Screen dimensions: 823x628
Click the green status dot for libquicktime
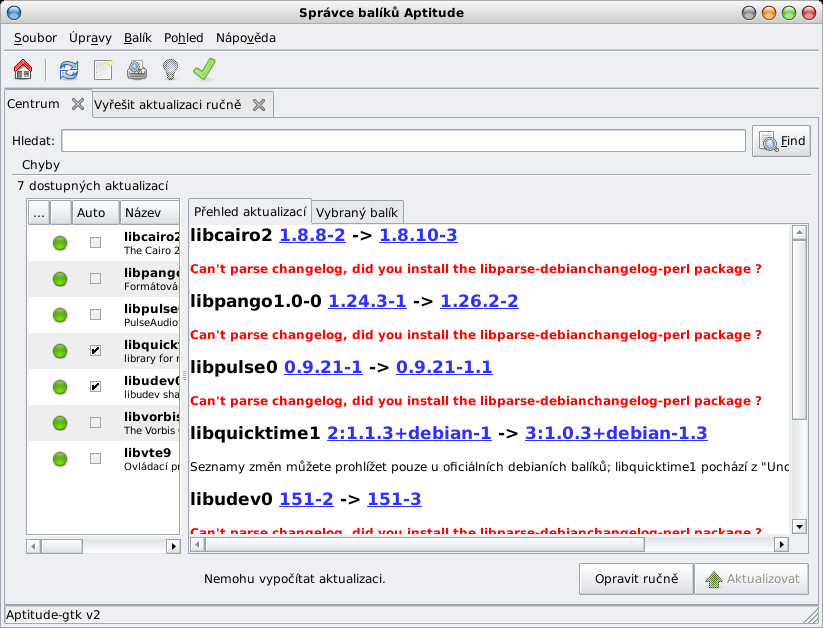(60, 351)
